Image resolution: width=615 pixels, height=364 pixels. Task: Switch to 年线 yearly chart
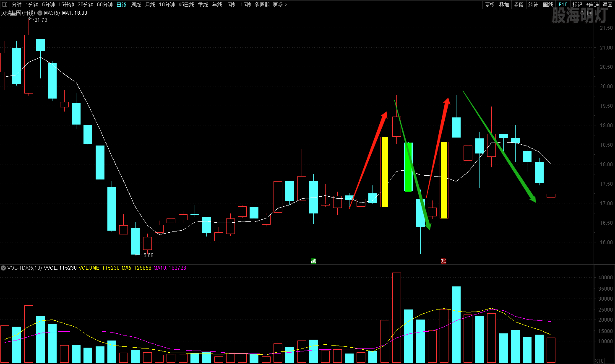[x=217, y=5]
